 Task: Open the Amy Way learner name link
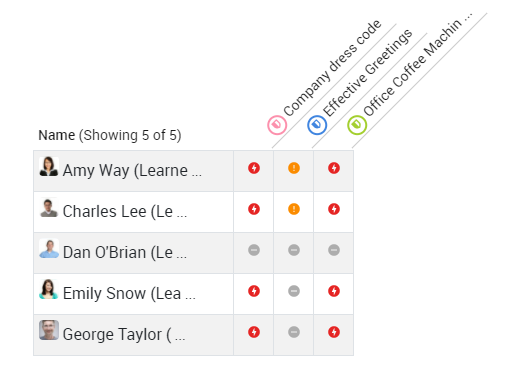pos(132,171)
